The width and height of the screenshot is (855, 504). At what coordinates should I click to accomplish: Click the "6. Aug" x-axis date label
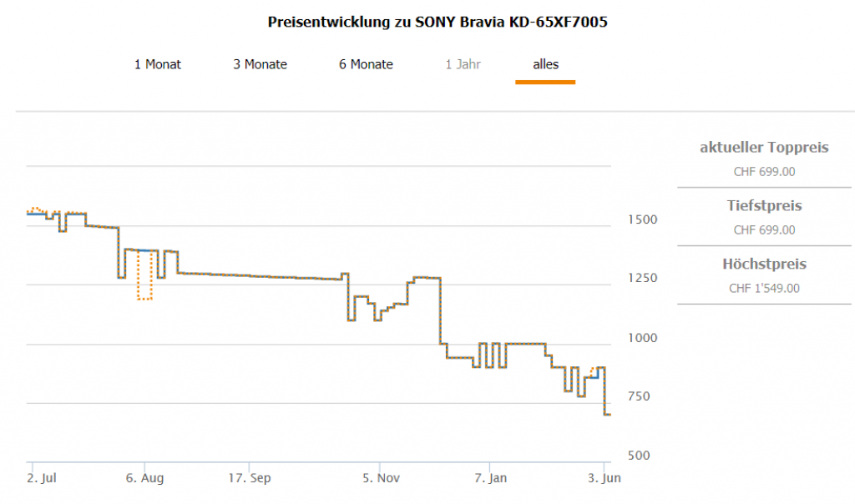tap(145, 479)
